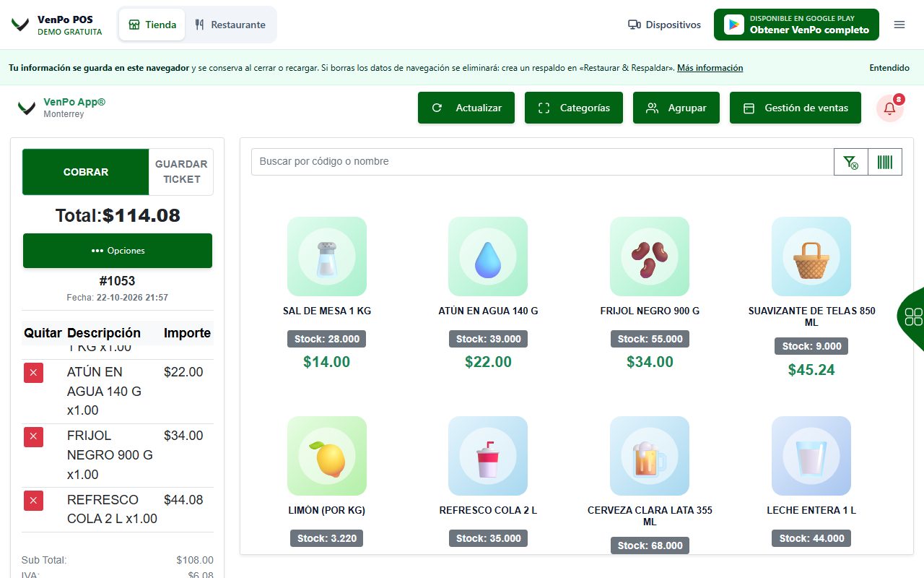Remove REFRESCO COLA from ticket
This screenshot has height=578, width=924.
pyautogui.click(x=33, y=501)
